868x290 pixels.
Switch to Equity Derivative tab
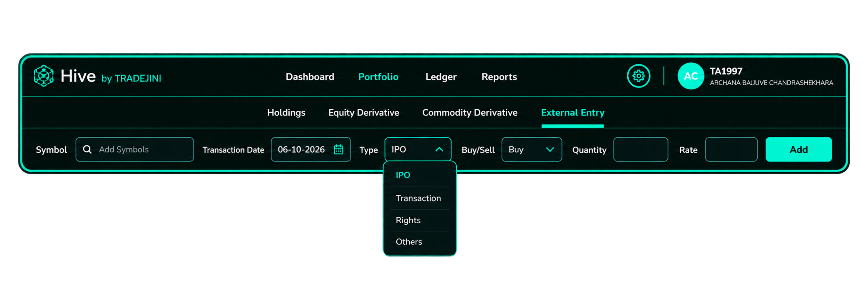point(364,113)
